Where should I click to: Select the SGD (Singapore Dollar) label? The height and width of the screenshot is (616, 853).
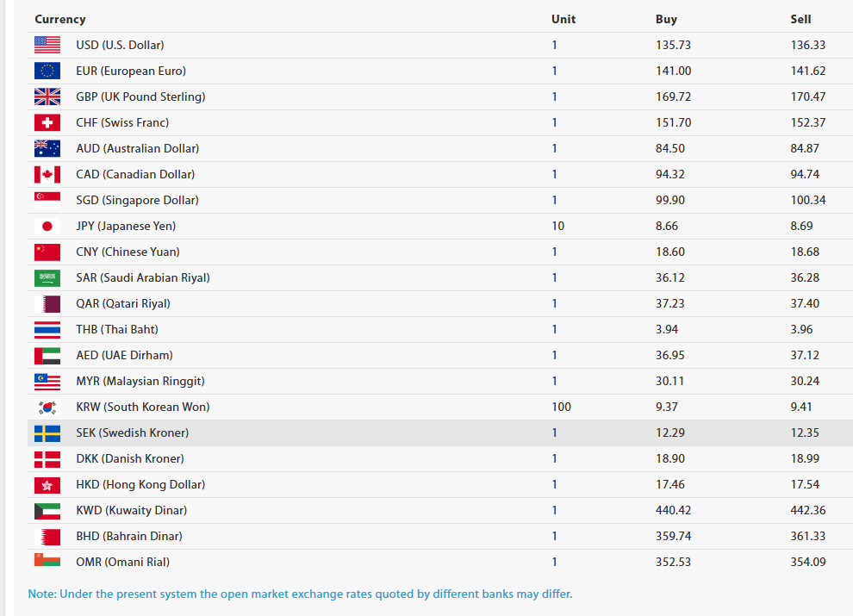point(137,200)
